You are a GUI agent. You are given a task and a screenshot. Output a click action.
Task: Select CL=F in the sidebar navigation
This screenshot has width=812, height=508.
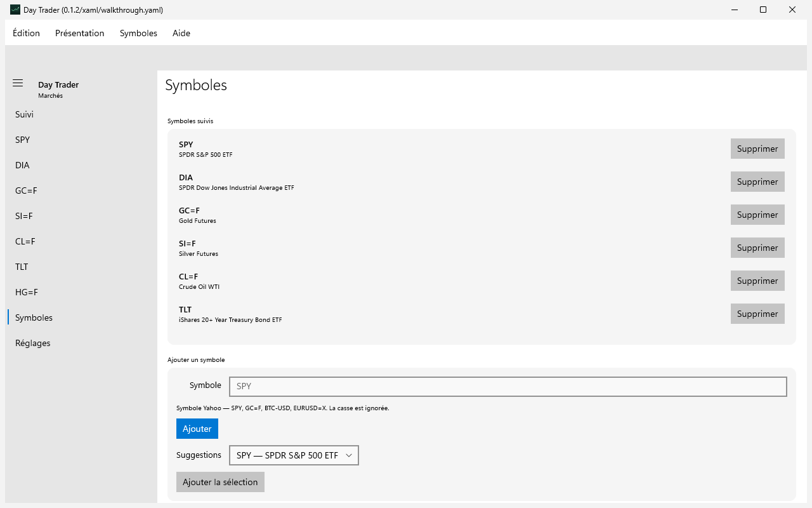click(81, 241)
